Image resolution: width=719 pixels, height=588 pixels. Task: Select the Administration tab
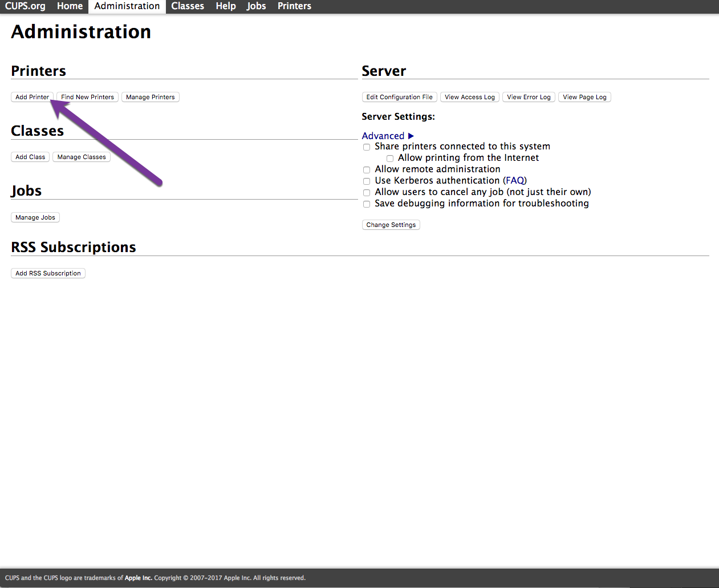coord(127,6)
